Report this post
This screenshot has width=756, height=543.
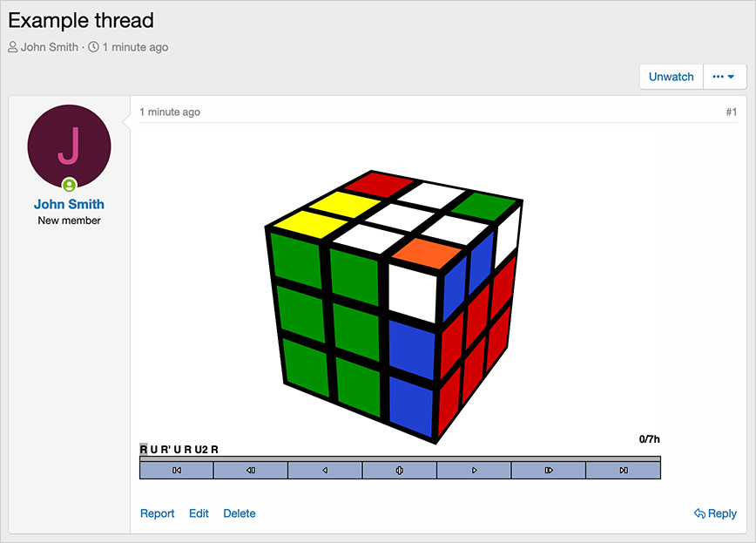click(x=157, y=513)
